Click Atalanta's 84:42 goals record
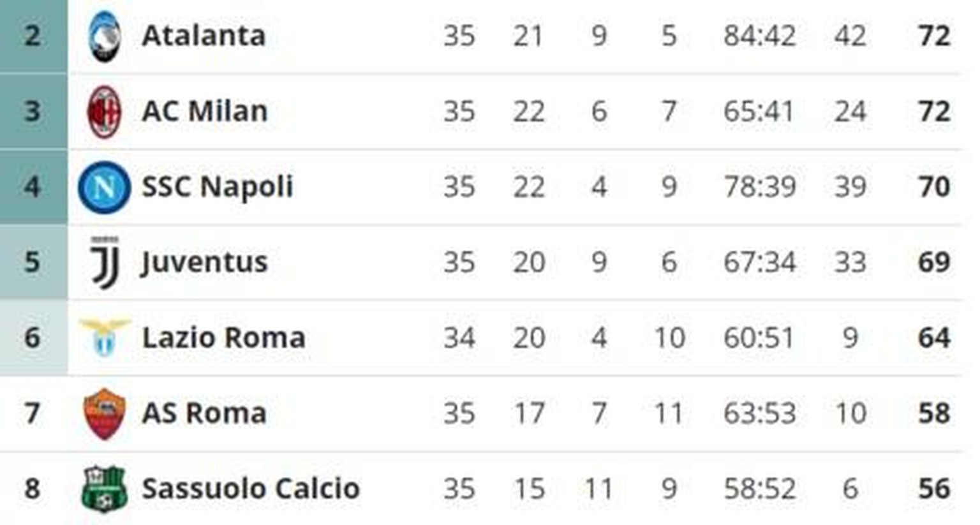Viewport: 980px width, 525px height. 759,36
